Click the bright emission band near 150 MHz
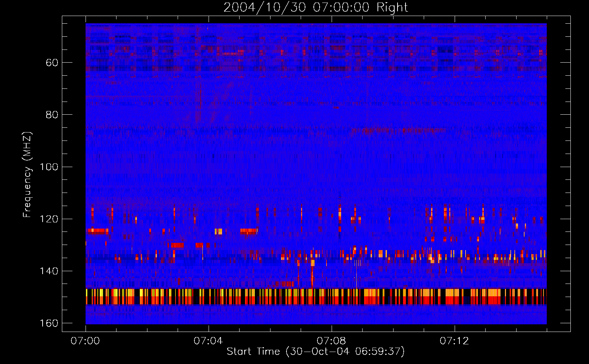 coord(316,296)
